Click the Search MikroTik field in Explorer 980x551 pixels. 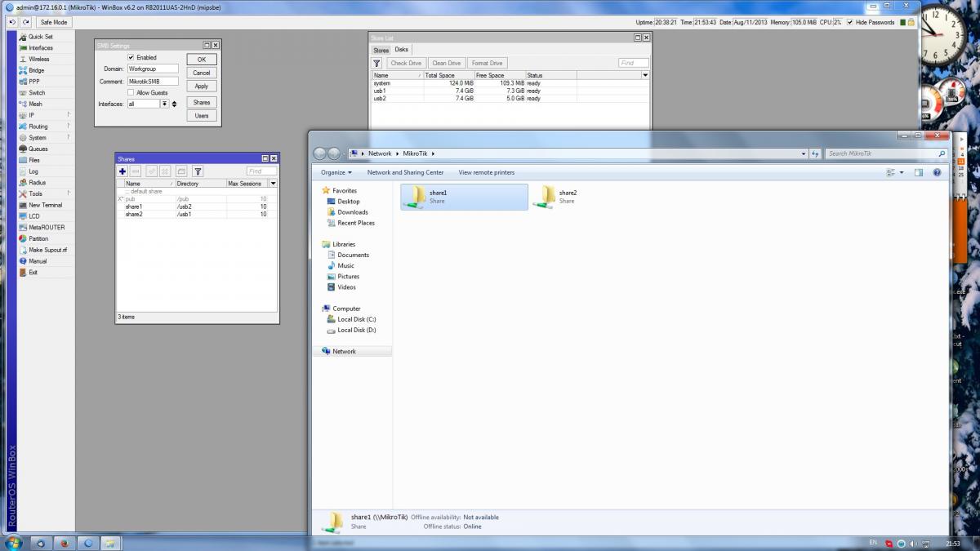click(880, 153)
